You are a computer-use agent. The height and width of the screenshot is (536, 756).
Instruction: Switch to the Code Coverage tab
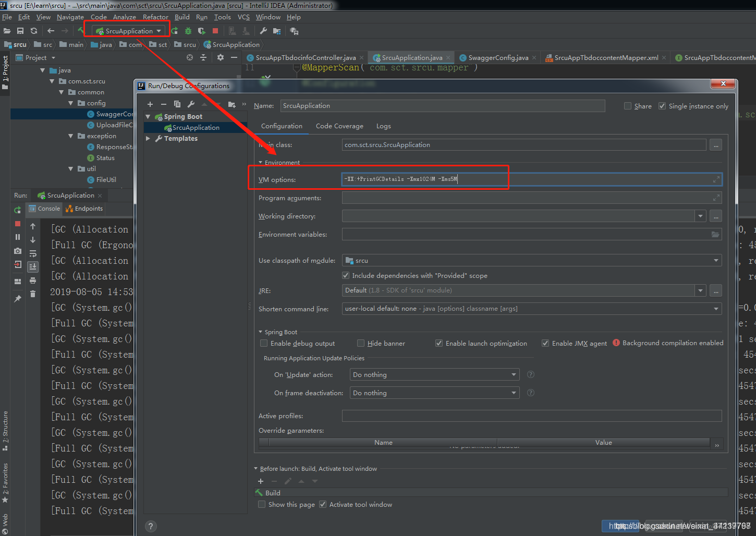tap(339, 126)
